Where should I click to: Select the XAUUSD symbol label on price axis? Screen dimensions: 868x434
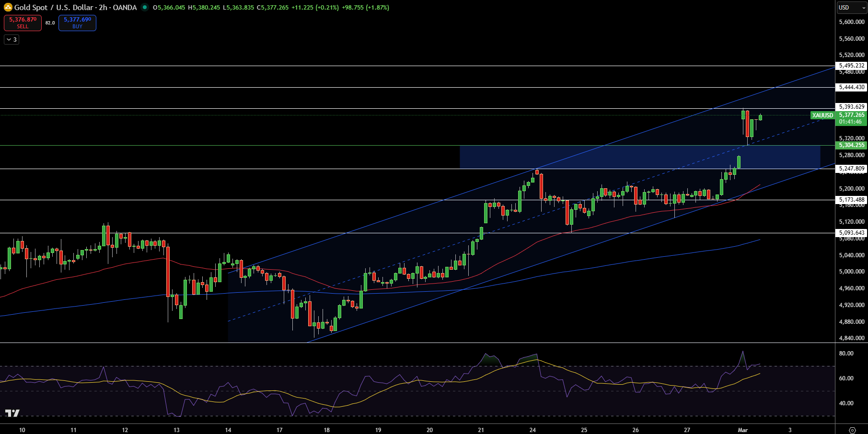(x=822, y=115)
